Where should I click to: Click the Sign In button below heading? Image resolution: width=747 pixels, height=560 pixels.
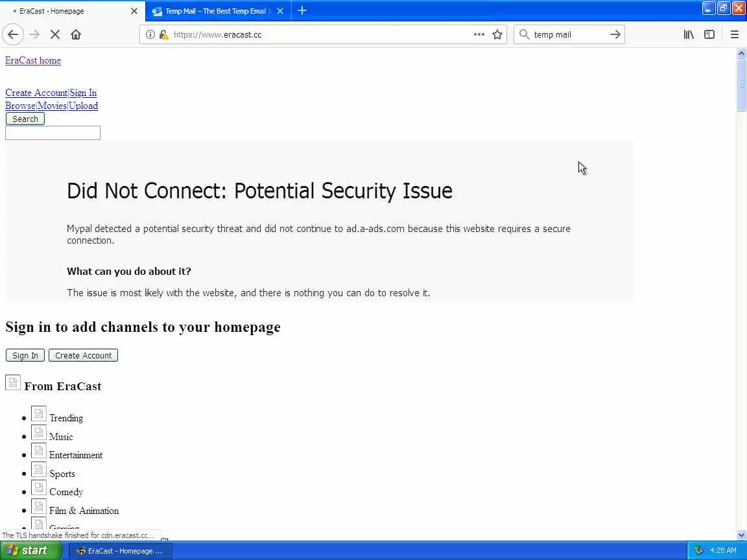click(25, 355)
